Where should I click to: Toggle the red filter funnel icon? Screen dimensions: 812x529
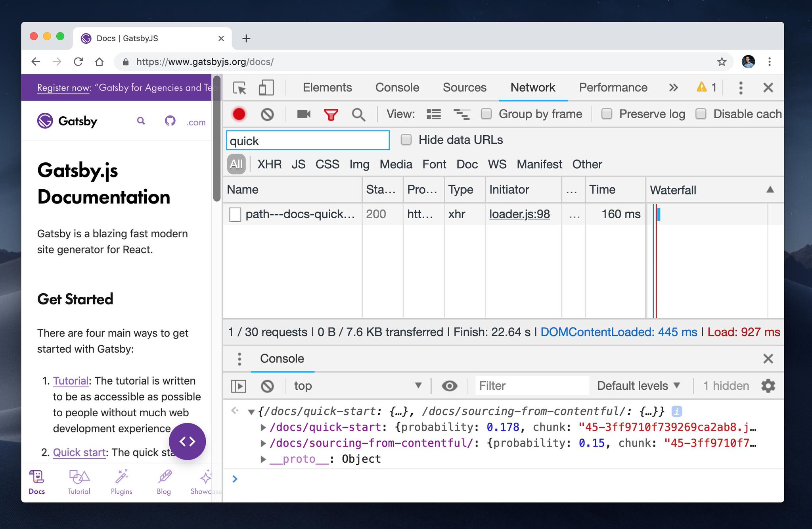[331, 114]
